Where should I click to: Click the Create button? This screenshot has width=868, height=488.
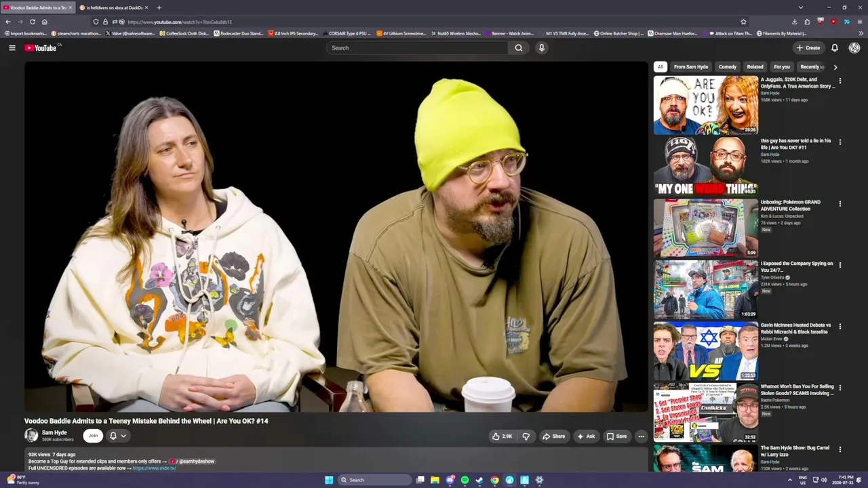[808, 47]
